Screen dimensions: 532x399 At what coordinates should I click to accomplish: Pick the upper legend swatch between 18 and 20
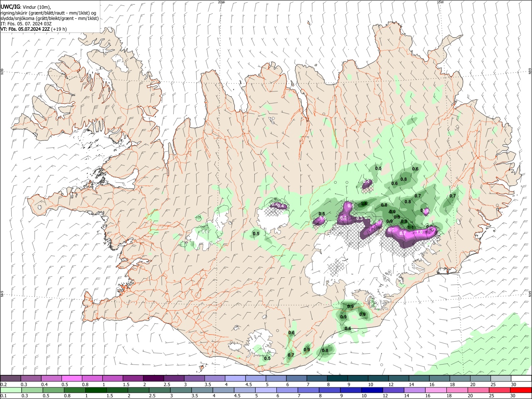point(460,379)
